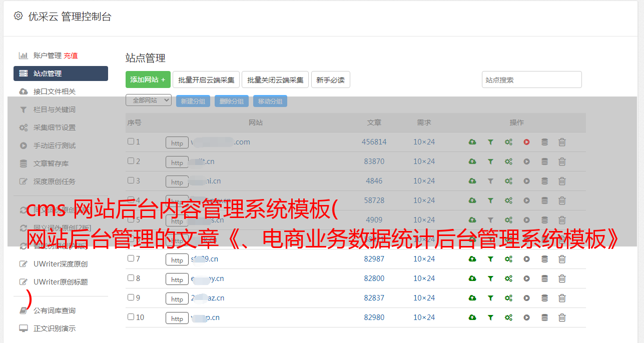
Task: Click the database stack icon in row 9
Action: 544,298
